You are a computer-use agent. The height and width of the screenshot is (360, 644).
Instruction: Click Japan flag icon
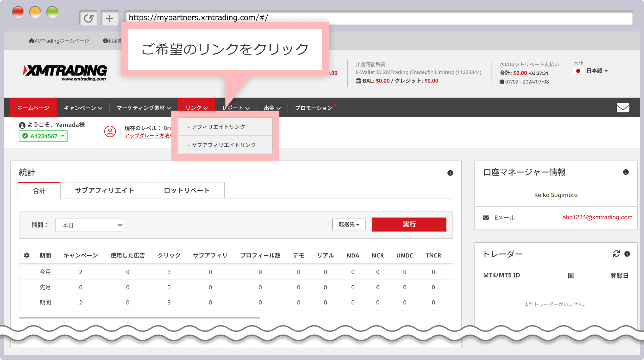[578, 71]
